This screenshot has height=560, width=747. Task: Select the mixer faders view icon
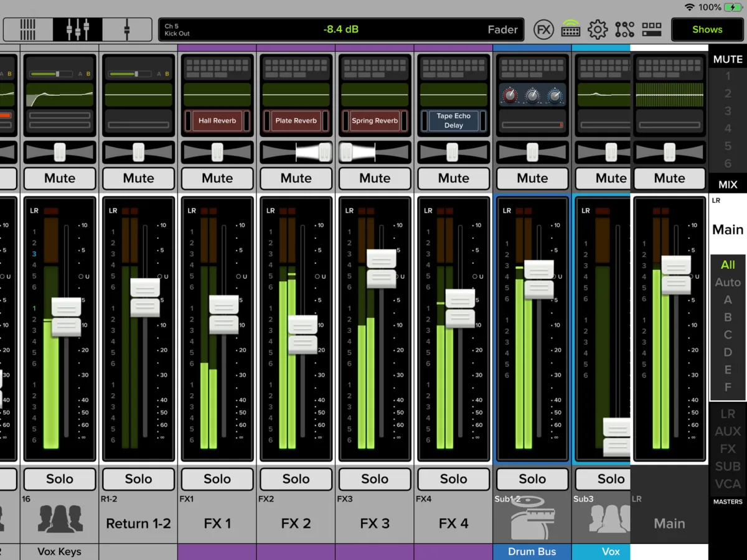point(78,29)
